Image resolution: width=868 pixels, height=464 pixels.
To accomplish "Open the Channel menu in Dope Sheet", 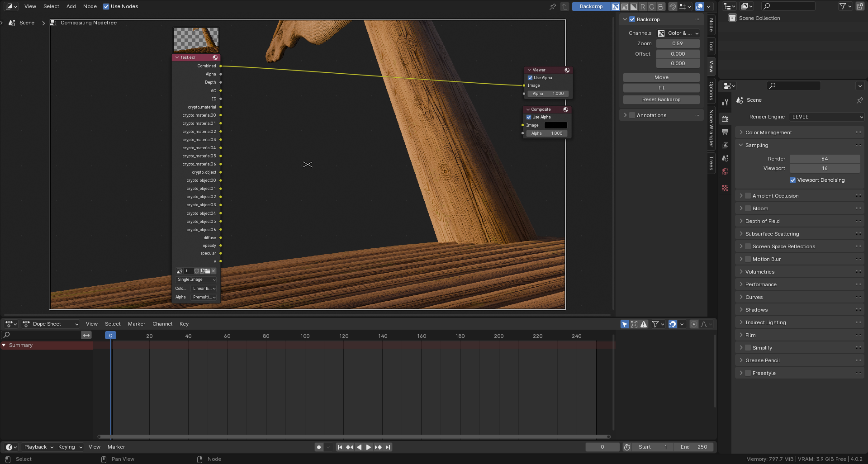I will point(162,324).
